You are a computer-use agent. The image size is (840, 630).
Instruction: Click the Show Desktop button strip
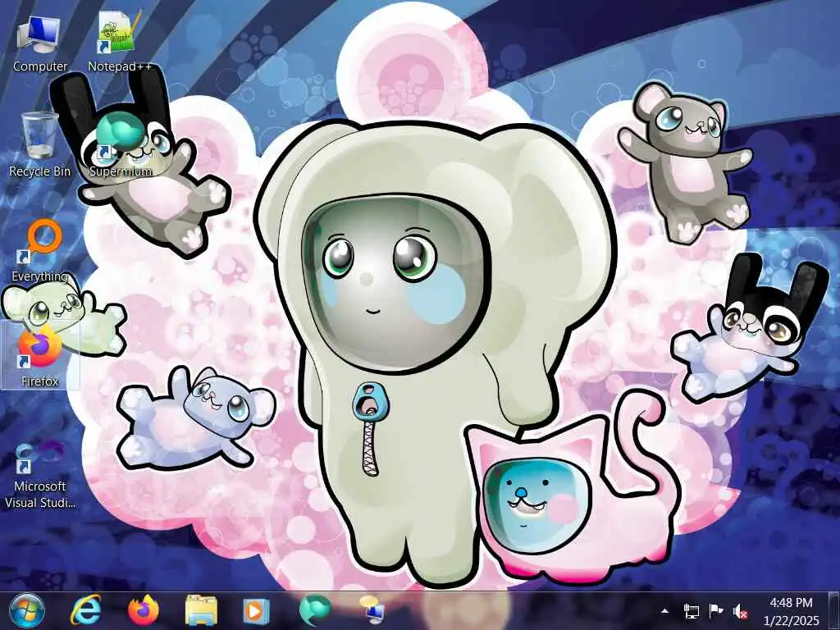pyautogui.click(x=833, y=611)
